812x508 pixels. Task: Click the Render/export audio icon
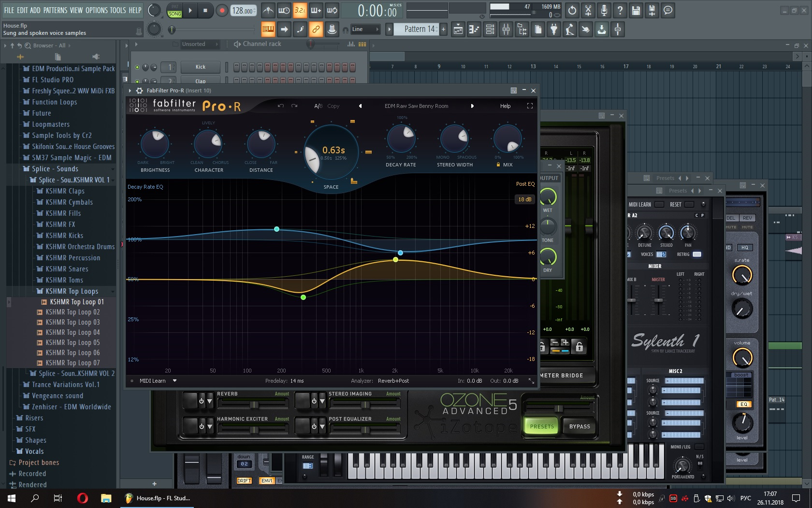[652, 10]
